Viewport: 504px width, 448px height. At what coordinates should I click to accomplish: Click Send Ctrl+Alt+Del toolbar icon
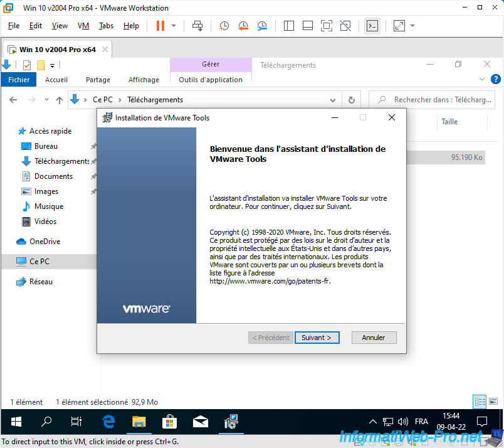pos(197,26)
